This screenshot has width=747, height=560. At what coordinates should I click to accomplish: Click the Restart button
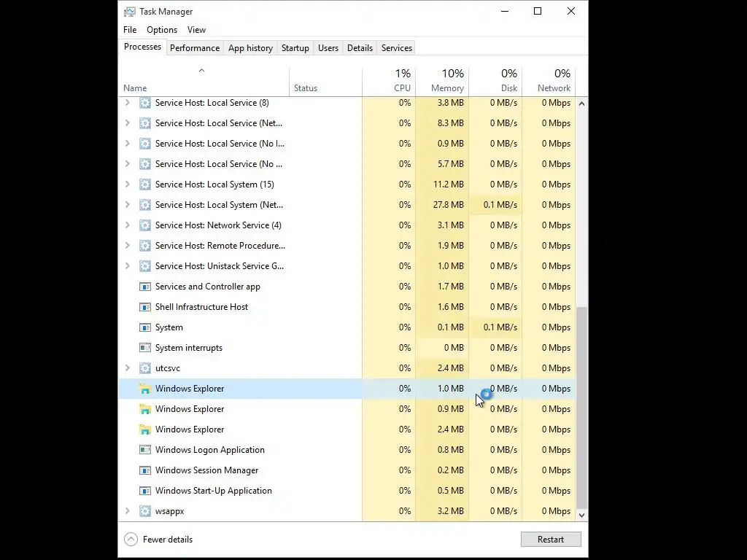(551, 540)
